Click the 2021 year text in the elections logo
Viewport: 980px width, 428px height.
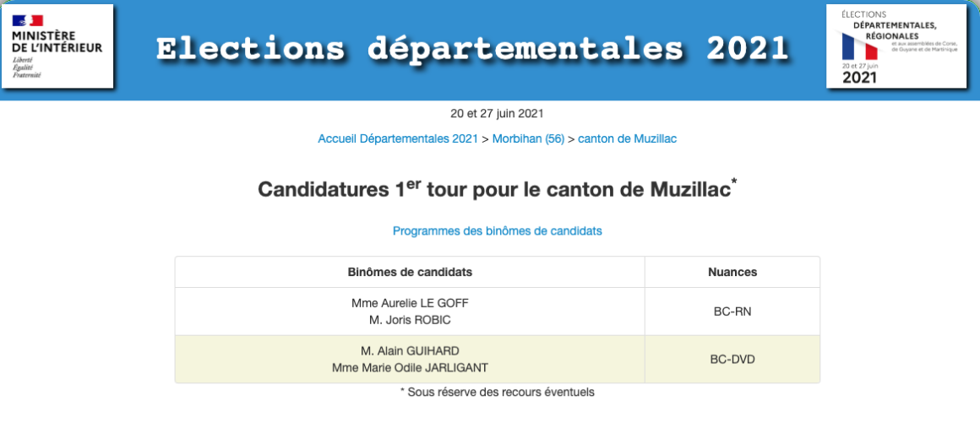point(859,78)
